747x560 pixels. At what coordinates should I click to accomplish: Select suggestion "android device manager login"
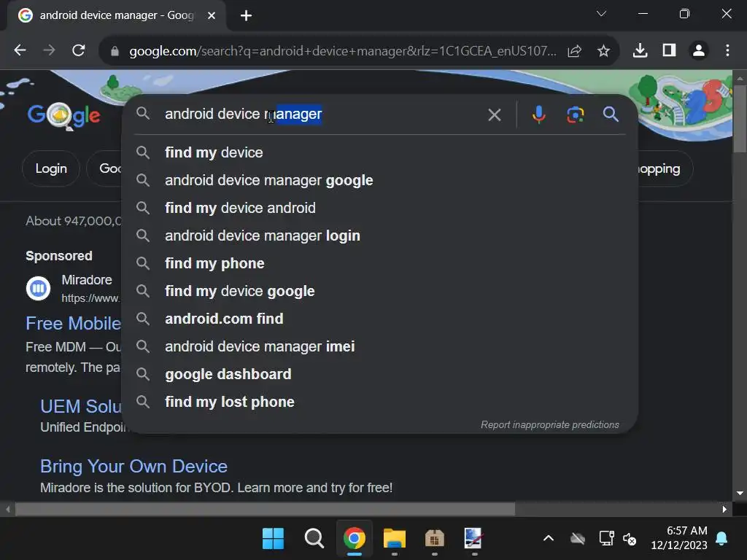tap(379, 236)
